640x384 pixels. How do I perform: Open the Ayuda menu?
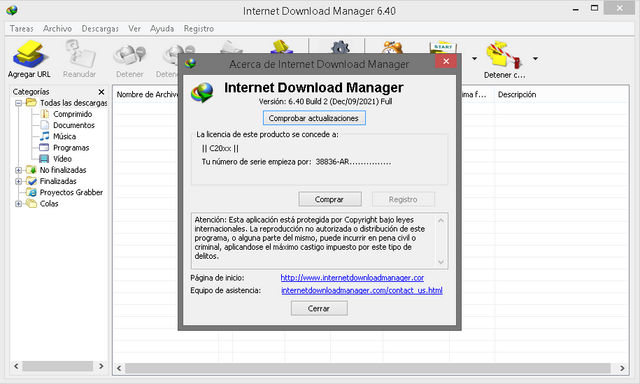[x=162, y=29]
